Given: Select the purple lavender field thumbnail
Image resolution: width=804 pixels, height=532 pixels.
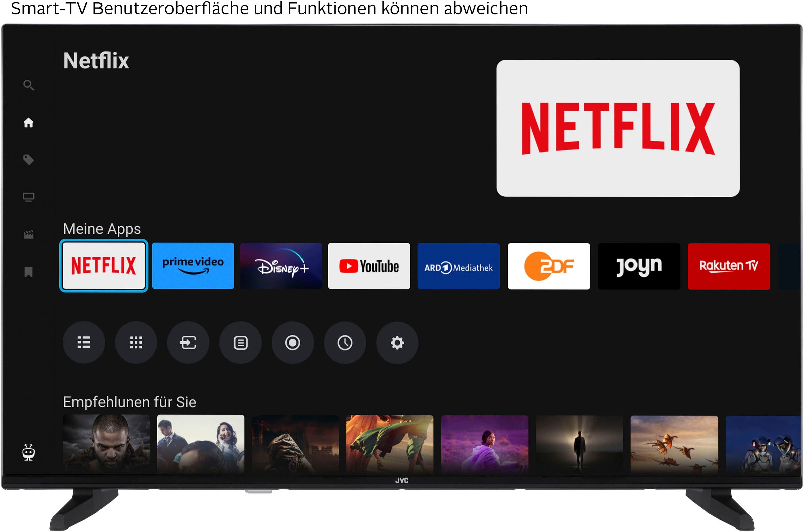Looking at the screenshot, I should tap(485, 445).
